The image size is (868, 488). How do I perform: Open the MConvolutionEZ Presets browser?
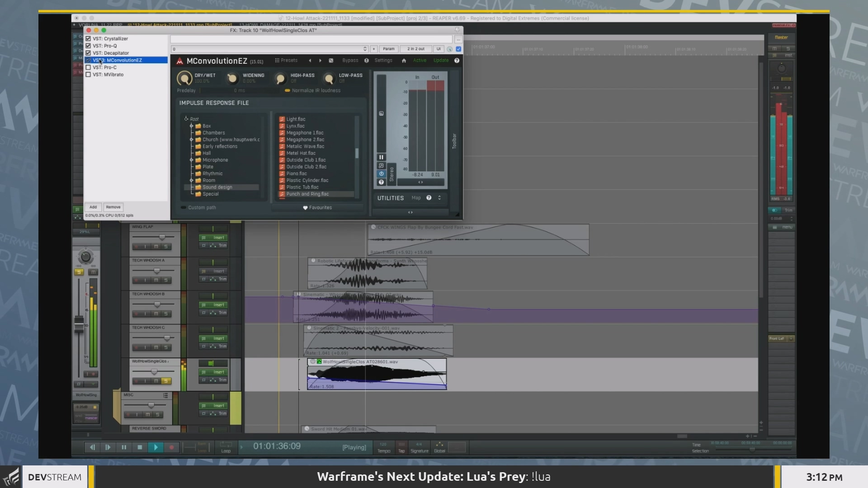pos(286,61)
